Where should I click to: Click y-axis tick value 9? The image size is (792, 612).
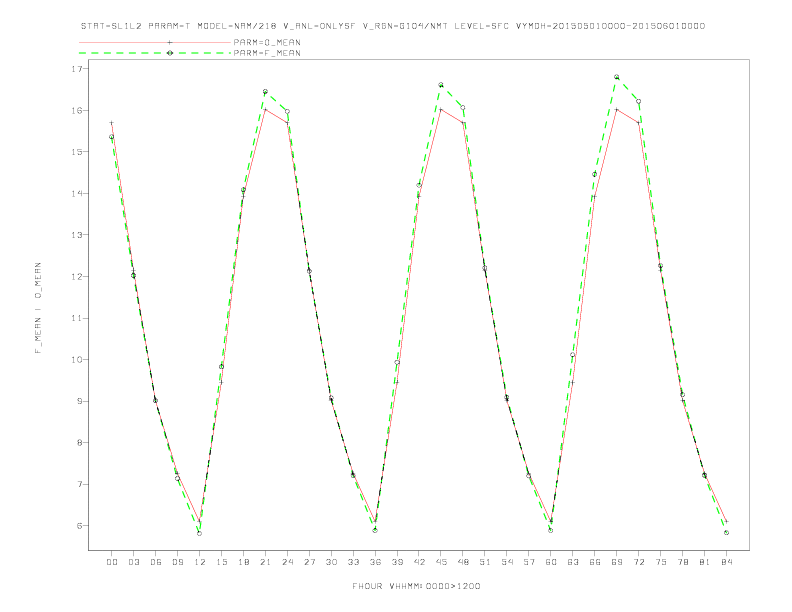click(79, 401)
